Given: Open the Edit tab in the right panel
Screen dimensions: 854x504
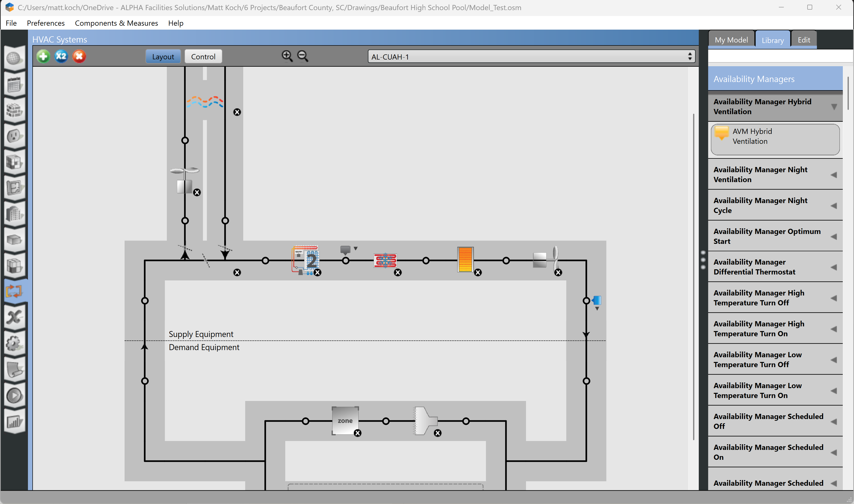Looking at the screenshot, I should click(x=804, y=40).
